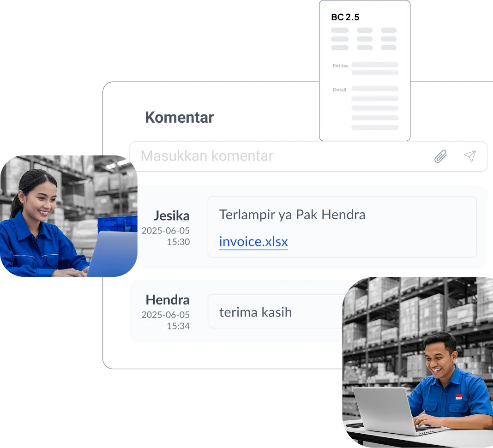Click the Detail label in document card

coord(339,90)
